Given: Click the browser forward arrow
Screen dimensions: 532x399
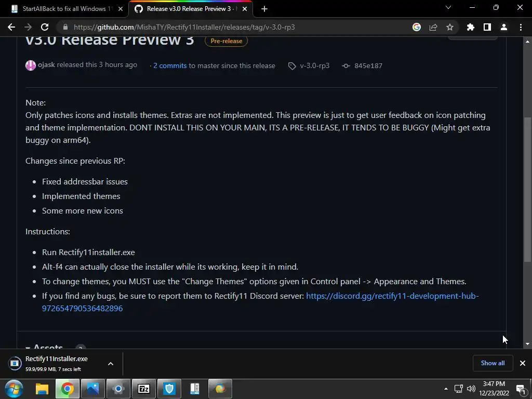Looking at the screenshot, I should tap(28, 27).
